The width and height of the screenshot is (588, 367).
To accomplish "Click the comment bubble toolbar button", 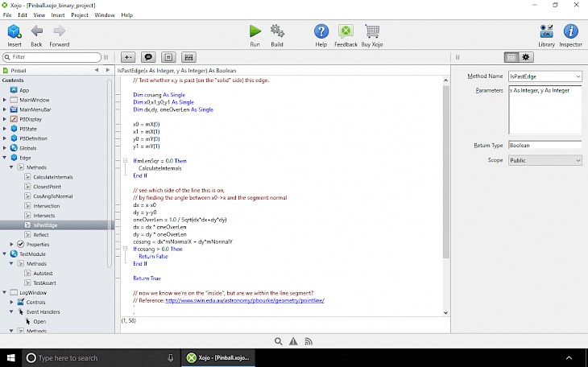I will point(148,57).
